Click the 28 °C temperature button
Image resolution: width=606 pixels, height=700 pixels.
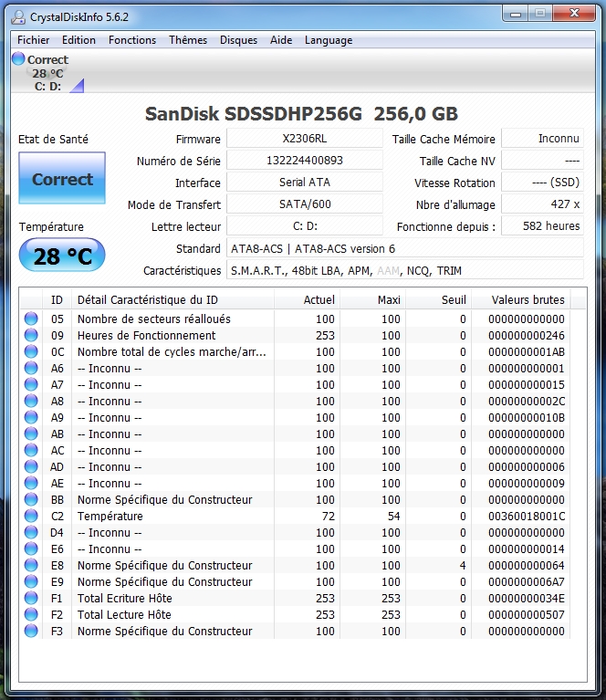tap(62, 256)
